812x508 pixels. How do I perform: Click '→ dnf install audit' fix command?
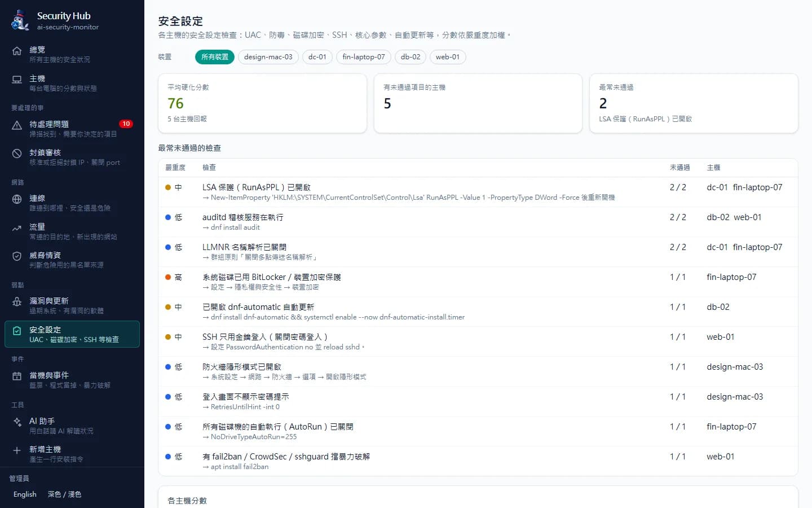click(x=231, y=227)
